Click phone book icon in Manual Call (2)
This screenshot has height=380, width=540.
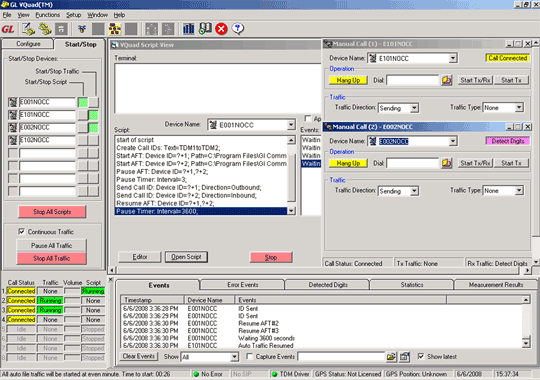tap(447, 163)
